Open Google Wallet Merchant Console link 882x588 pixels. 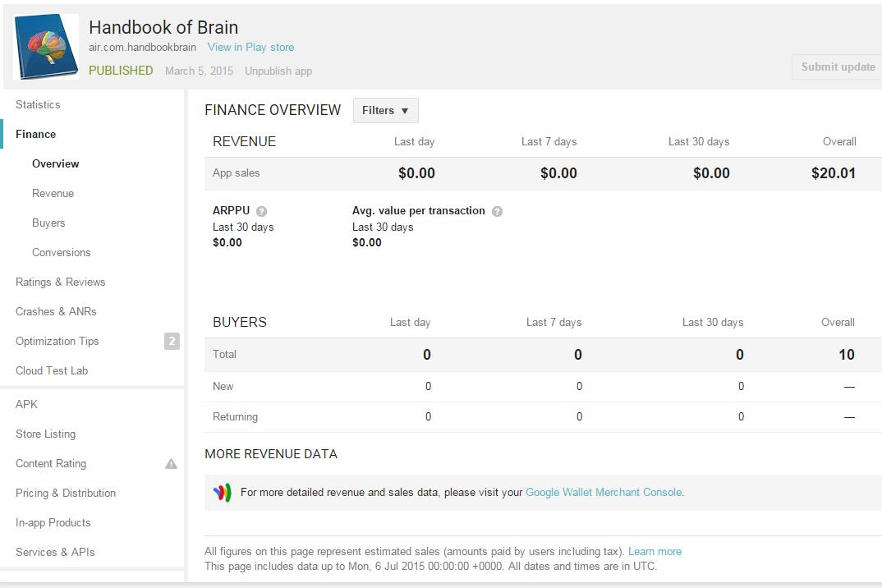coord(604,493)
